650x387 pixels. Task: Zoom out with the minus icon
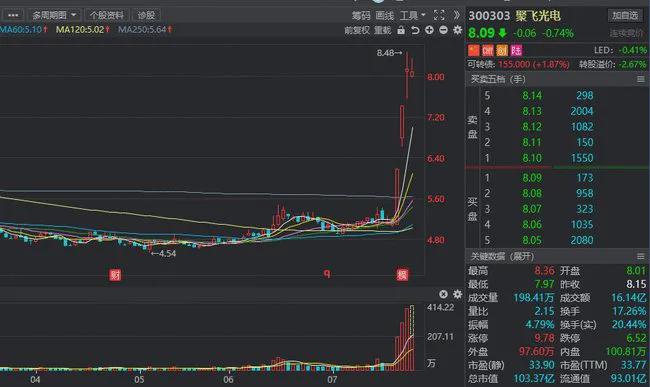[443, 30]
